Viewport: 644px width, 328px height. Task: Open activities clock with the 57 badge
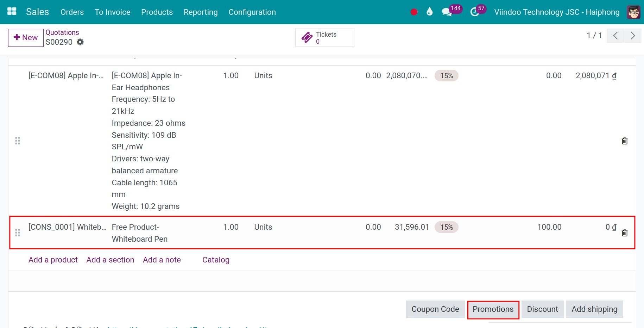[x=478, y=11]
